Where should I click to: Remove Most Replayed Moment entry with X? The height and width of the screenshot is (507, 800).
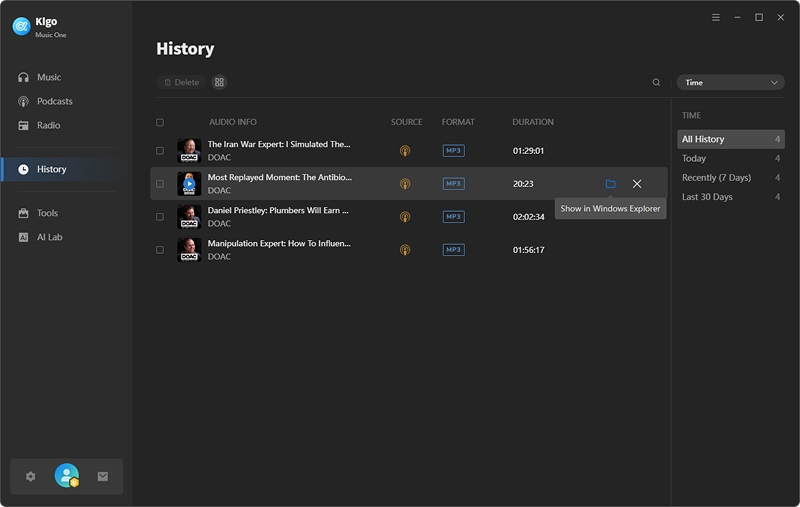click(637, 184)
